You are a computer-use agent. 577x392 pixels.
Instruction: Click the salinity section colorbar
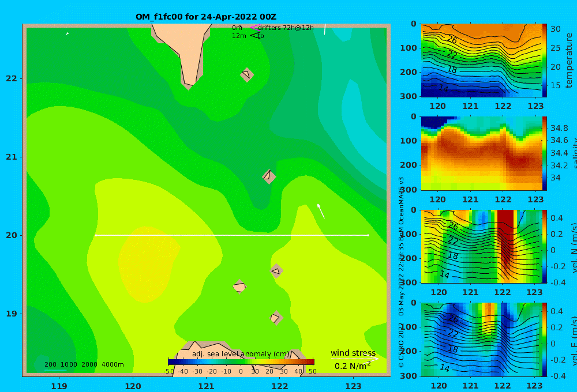[545, 153]
